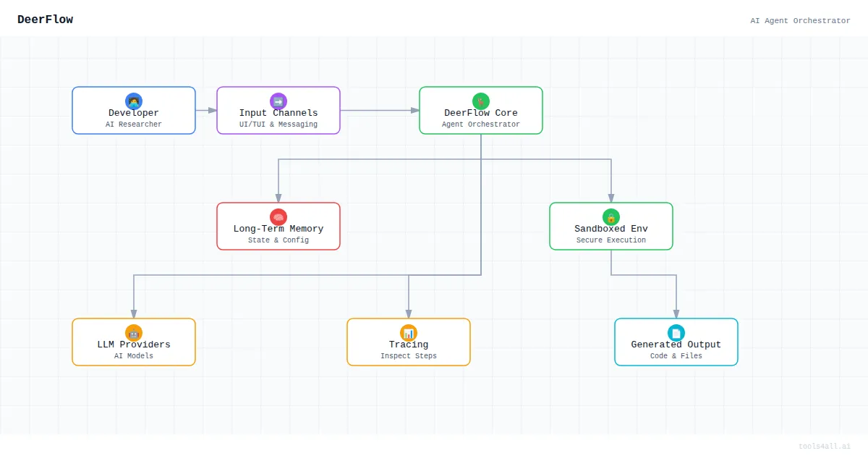The height and width of the screenshot is (456, 868).
Task: Click the "Developer" node title
Action: (x=134, y=113)
